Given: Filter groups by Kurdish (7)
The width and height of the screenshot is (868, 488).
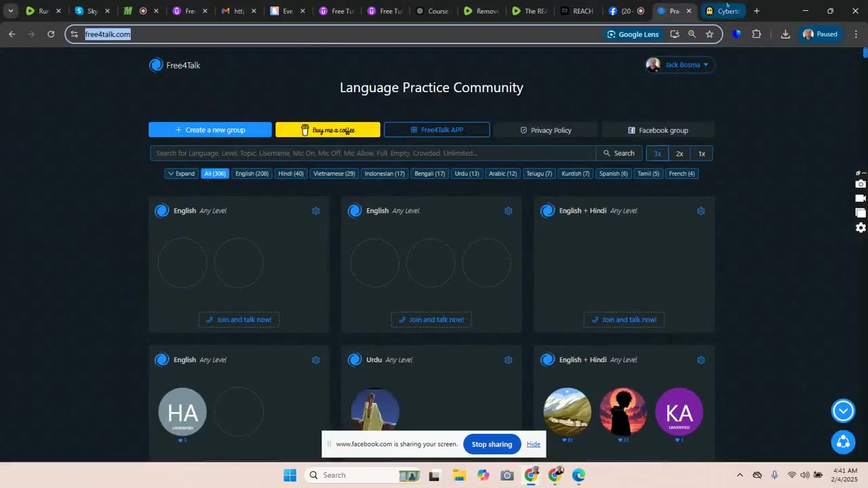Looking at the screenshot, I should click(x=576, y=174).
